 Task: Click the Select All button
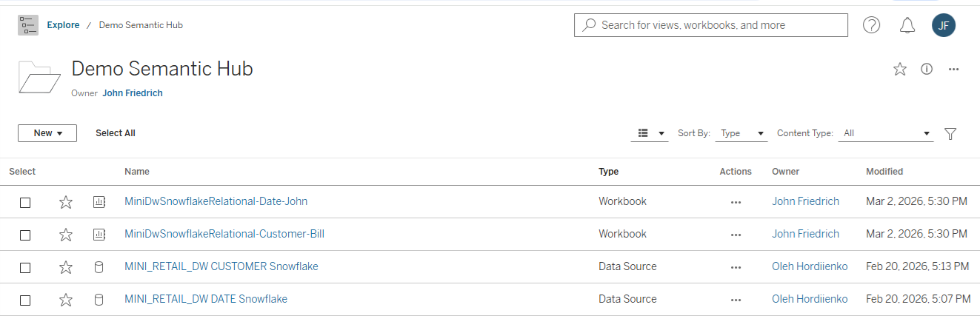click(116, 133)
